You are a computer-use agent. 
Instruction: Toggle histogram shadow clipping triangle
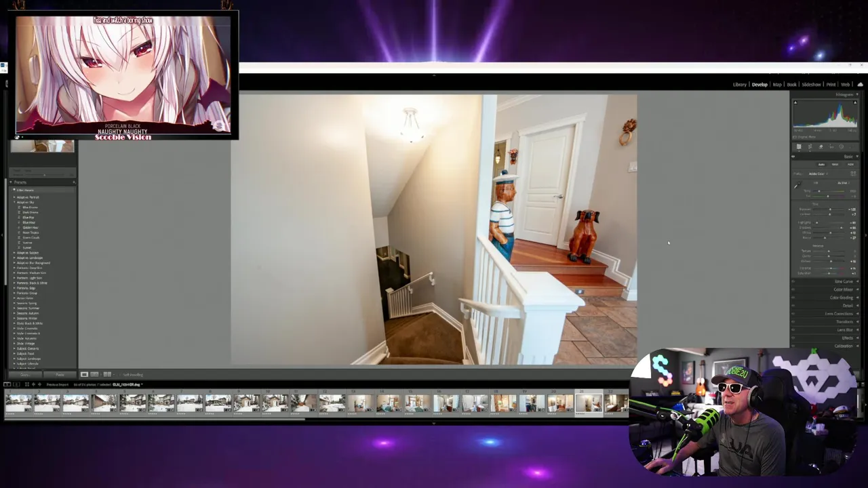point(795,102)
